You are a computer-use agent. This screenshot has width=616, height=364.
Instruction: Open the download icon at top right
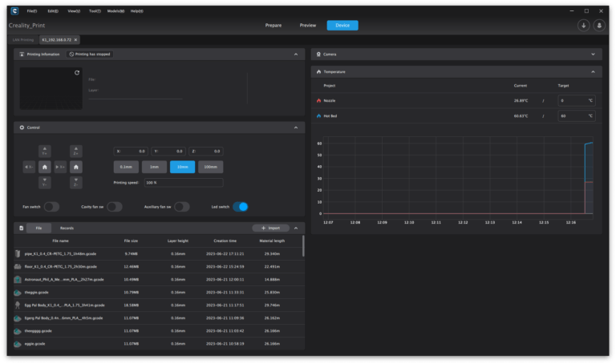coord(583,25)
